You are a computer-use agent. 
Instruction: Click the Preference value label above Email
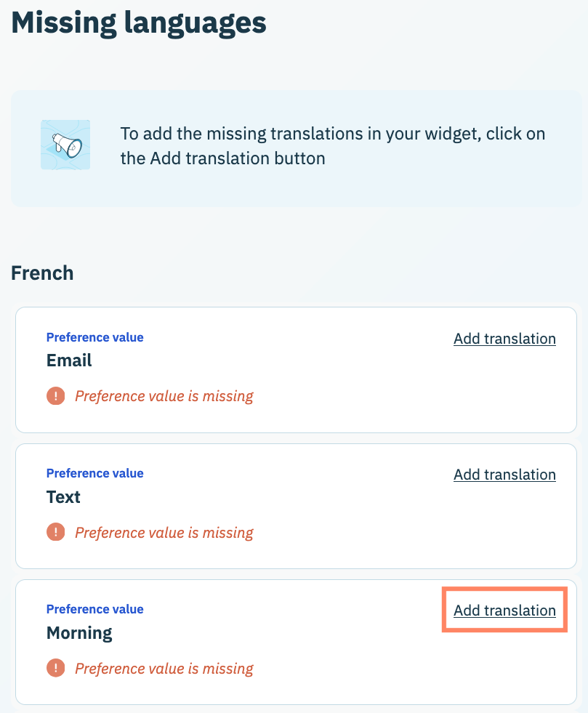point(94,337)
